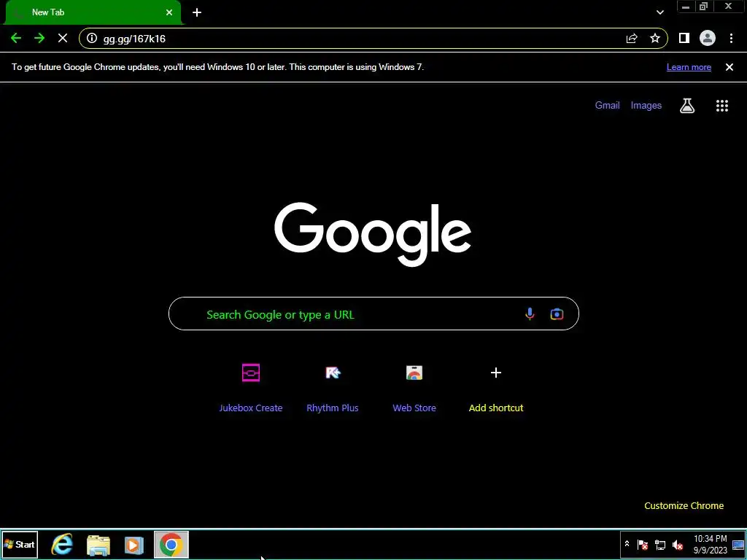This screenshot has height=560, width=747.
Task: Click the Add shortcut tile
Action: coord(496,386)
